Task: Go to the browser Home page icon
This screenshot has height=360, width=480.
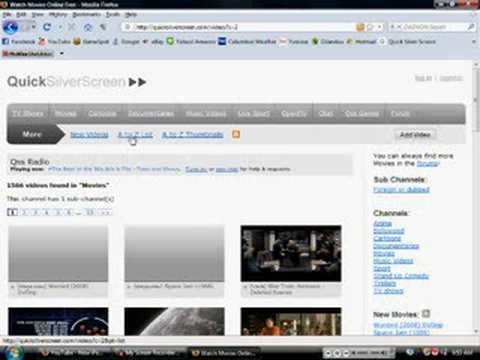Action: 88,27
